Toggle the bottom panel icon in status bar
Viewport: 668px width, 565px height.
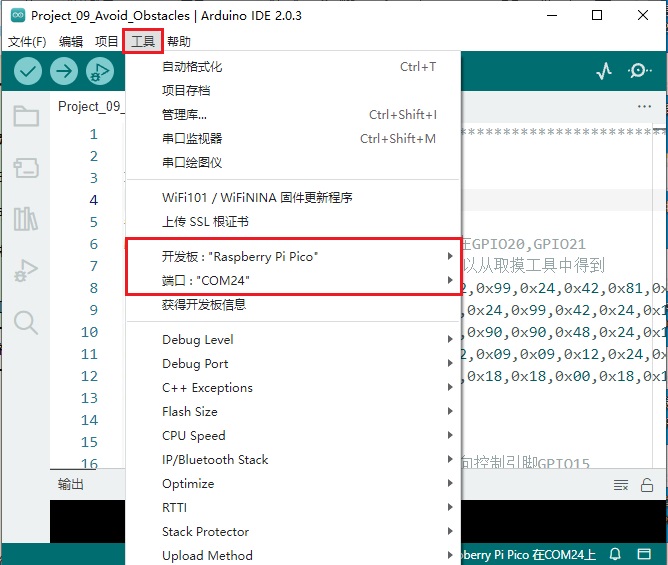click(x=644, y=554)
